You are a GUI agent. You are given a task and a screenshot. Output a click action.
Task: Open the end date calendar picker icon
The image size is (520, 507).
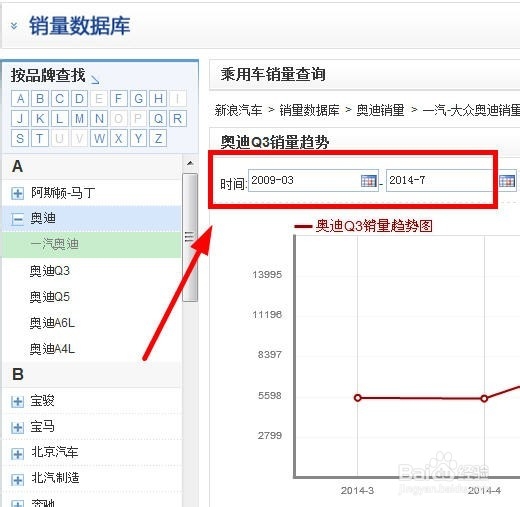(x=507, y=181)
